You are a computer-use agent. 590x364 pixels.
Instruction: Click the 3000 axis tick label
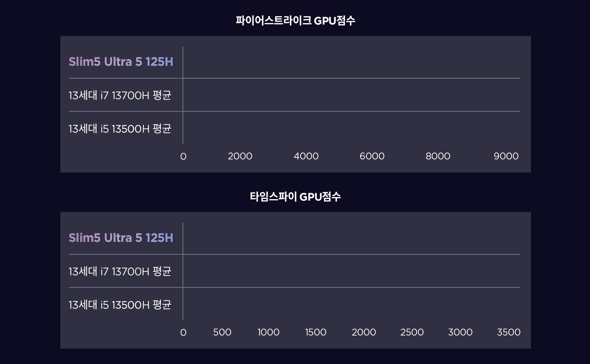tap(460, 332)
